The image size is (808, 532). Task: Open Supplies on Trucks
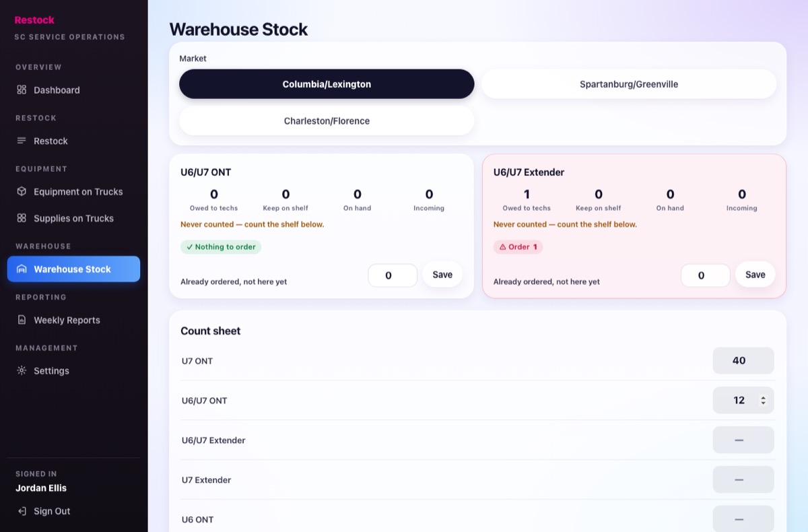(x=73, y=218)
